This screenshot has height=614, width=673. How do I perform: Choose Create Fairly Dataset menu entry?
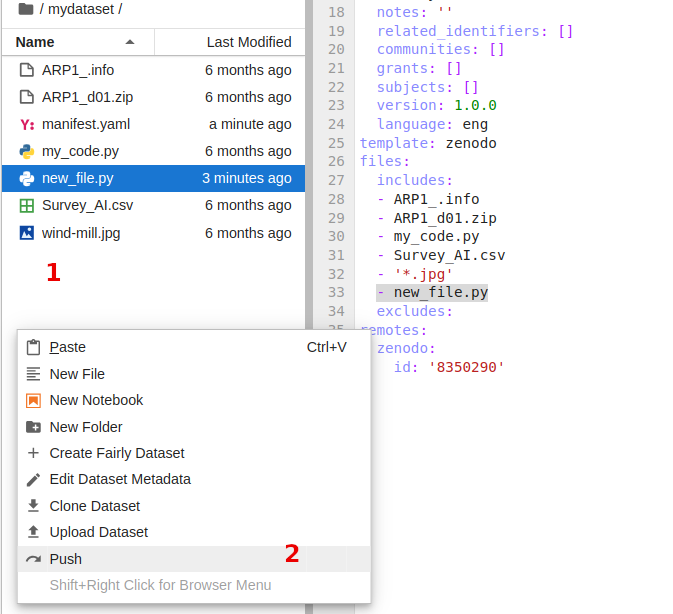[194, 453]
